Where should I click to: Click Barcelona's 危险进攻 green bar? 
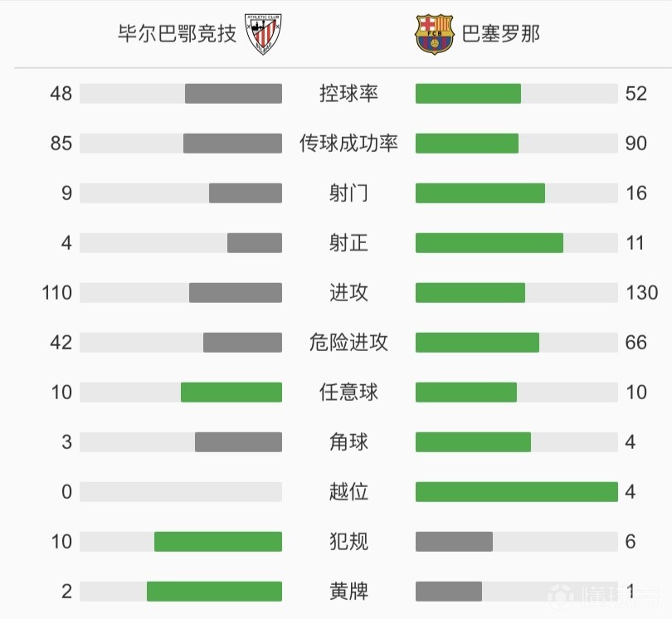[477, 342]
